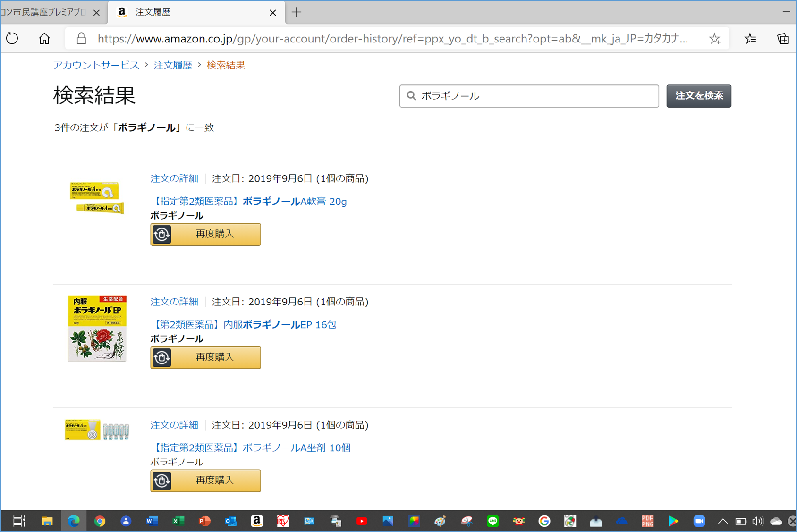Open Amazon app in taskbar
The height and width of the screenshot is (532, 797).
(x=257, y=521)
